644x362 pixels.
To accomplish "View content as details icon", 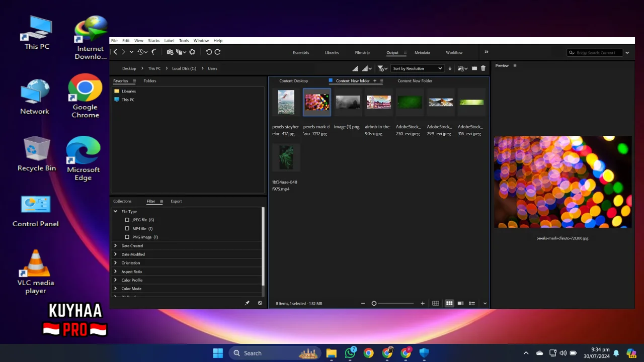I will pyautogui.click(x=460, y=303).
